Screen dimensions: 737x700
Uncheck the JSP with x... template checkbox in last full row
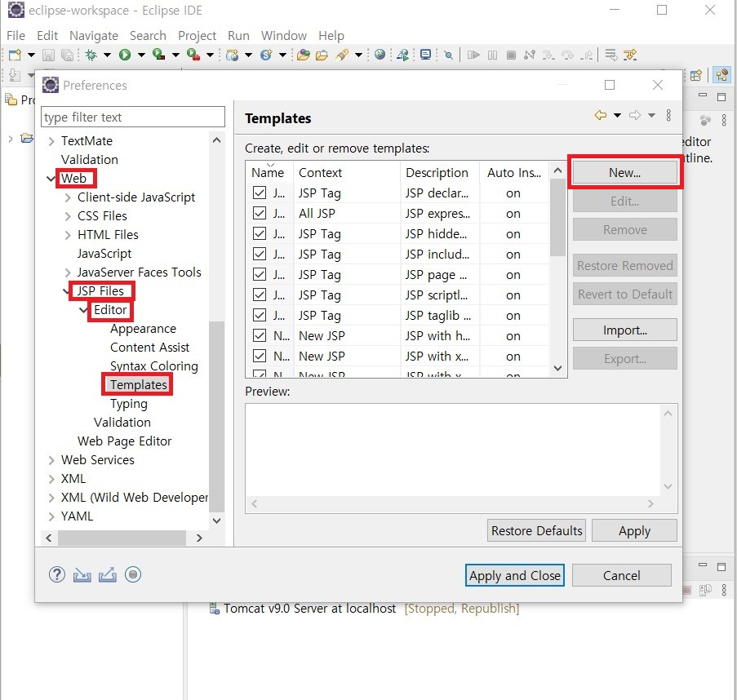point(260,356)
